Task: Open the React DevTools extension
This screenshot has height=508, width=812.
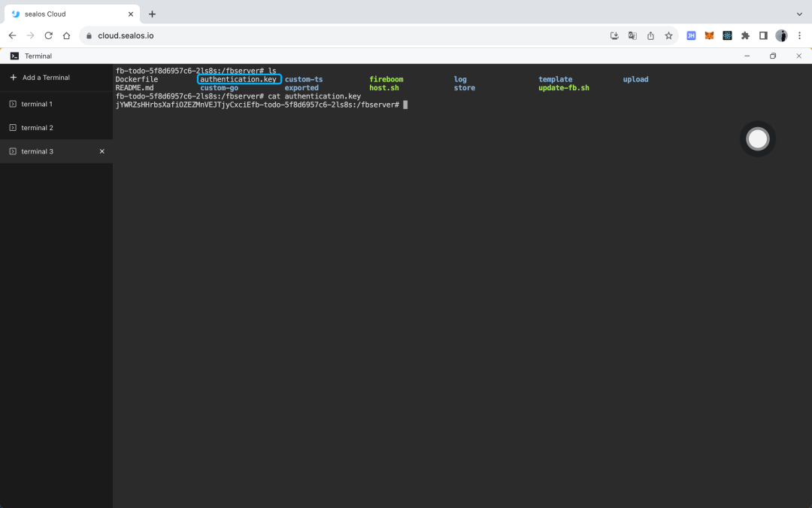Action: 727,36
